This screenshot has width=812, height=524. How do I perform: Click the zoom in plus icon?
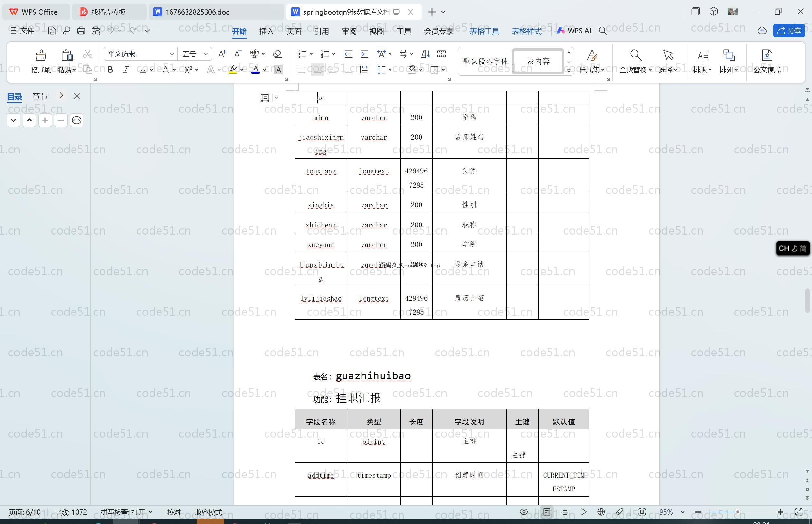click(x=780, y=512)
